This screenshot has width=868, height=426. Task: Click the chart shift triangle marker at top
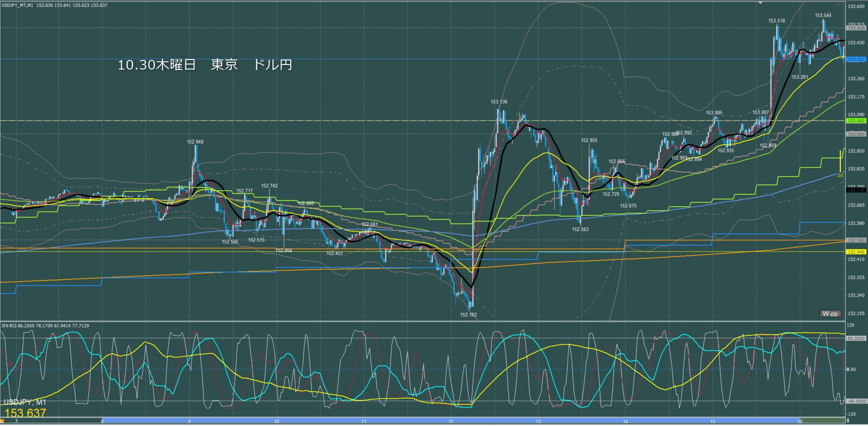tap(761, 3)
